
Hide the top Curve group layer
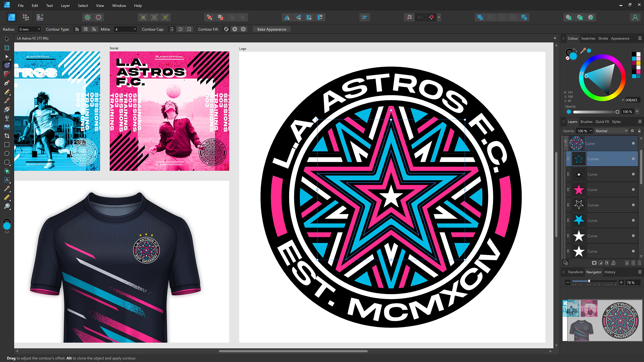(x=633, y=143)
